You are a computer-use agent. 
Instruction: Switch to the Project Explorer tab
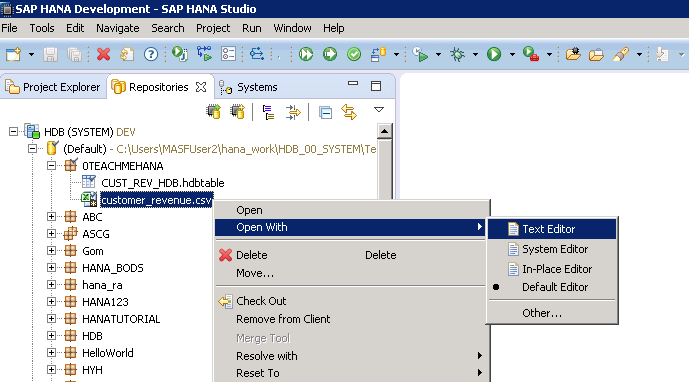click(53, 87)
